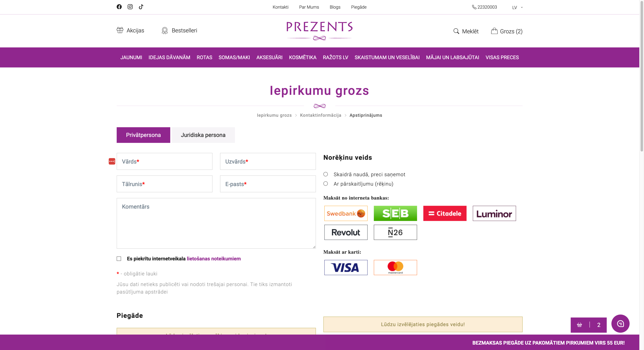Pay with the VISA card option
644x350 pixels.
click(346, 268)
